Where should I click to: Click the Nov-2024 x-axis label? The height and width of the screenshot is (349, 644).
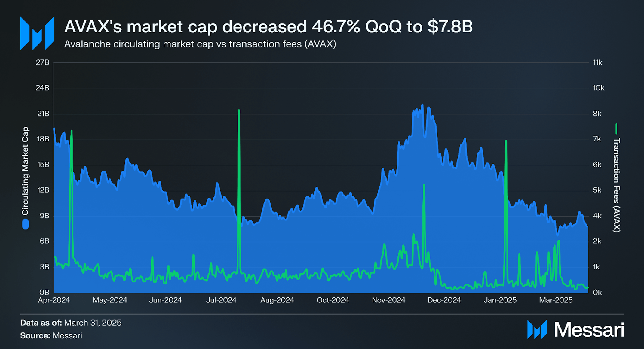[x=388, y=300]
